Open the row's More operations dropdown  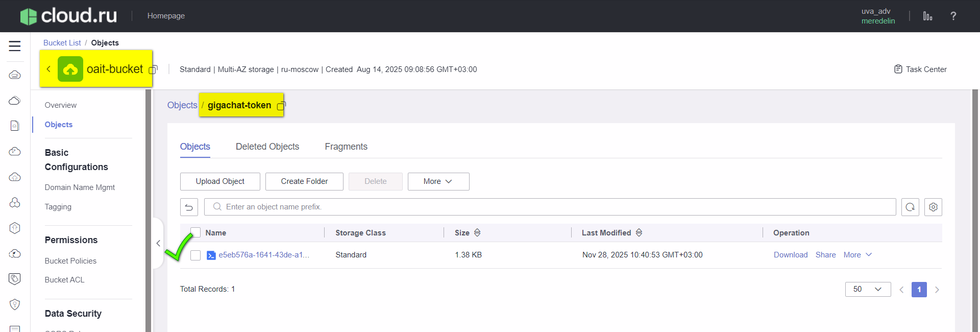(x=857, y=255)
